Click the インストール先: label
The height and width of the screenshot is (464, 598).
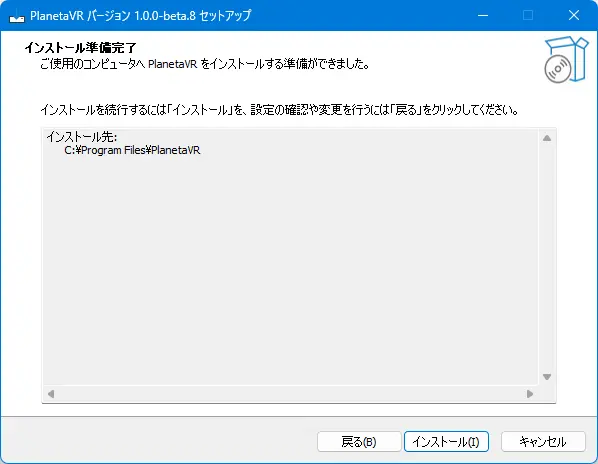pos(82,136)
